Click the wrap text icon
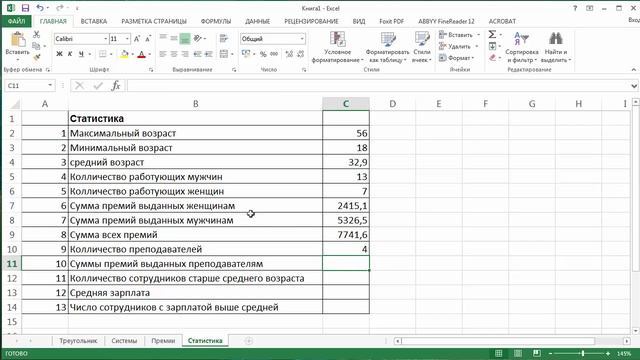This screenshot has width=640, height=360. (224, 38)
